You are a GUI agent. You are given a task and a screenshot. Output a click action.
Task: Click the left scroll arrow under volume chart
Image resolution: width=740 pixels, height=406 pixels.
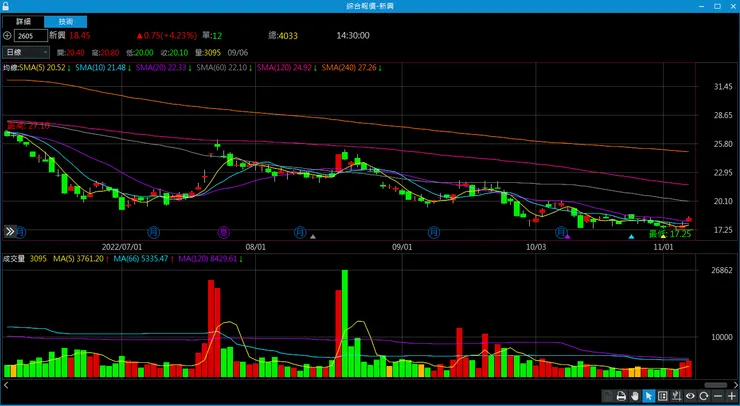point(6,385)
